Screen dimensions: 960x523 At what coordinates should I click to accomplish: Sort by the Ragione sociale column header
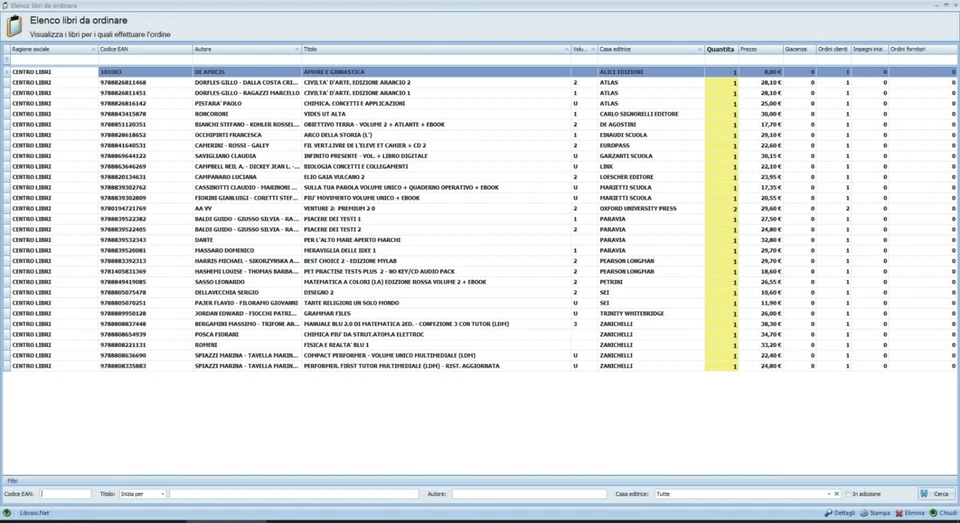53,49
